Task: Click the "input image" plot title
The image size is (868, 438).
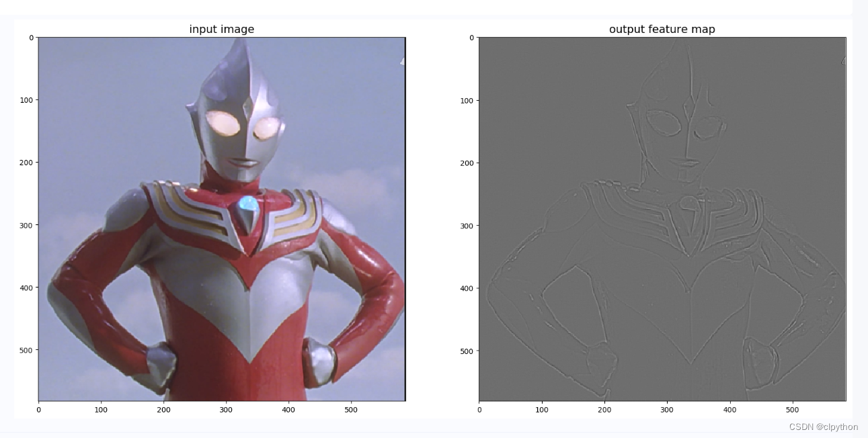Action: [222, 29]
